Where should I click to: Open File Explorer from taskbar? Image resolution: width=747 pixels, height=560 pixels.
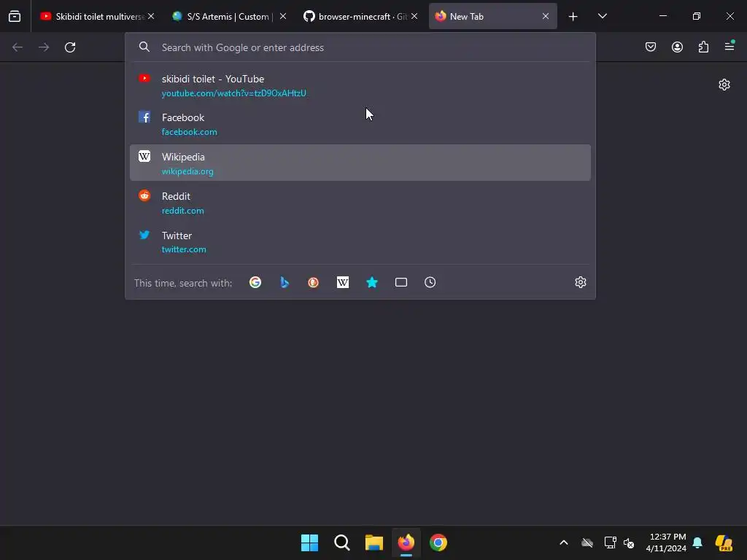[x=374, y=542]
